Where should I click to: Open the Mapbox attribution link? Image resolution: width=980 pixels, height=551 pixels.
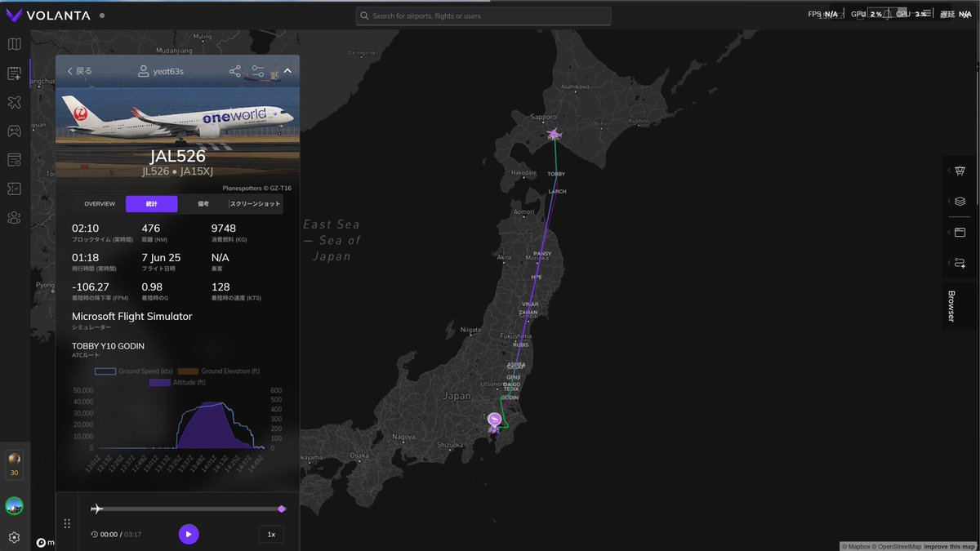pos(857,546)
